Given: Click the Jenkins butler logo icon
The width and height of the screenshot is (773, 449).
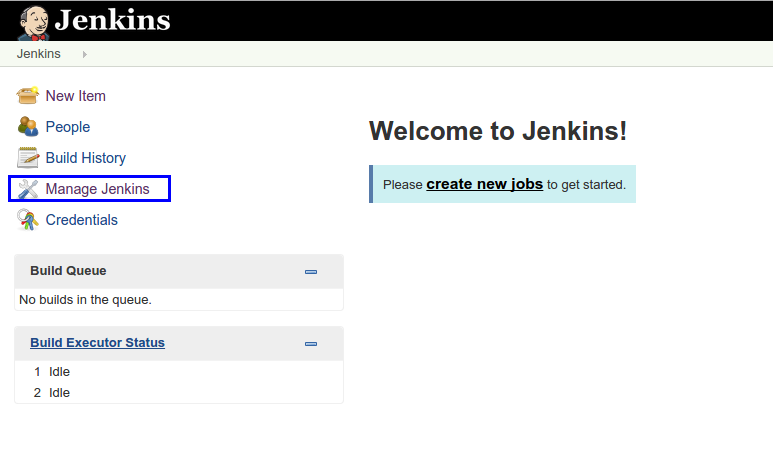Looking at the screenshot, I should 34,21.
